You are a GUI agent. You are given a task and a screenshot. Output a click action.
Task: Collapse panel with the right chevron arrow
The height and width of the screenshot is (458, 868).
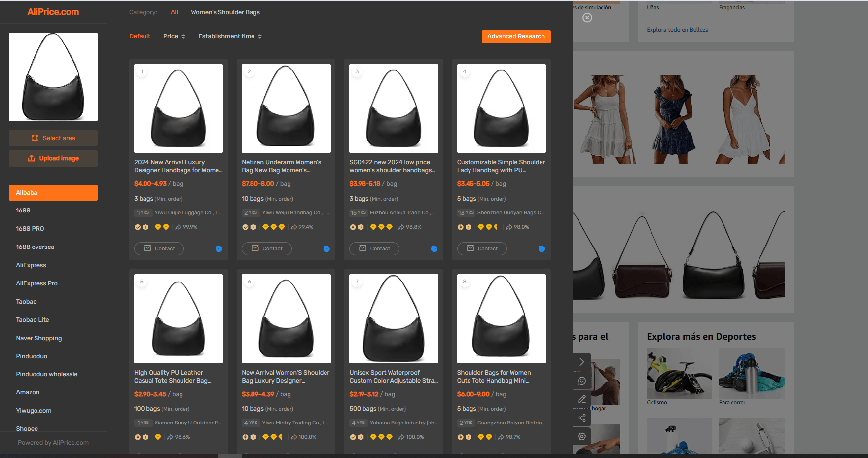(x=582, y=362)
